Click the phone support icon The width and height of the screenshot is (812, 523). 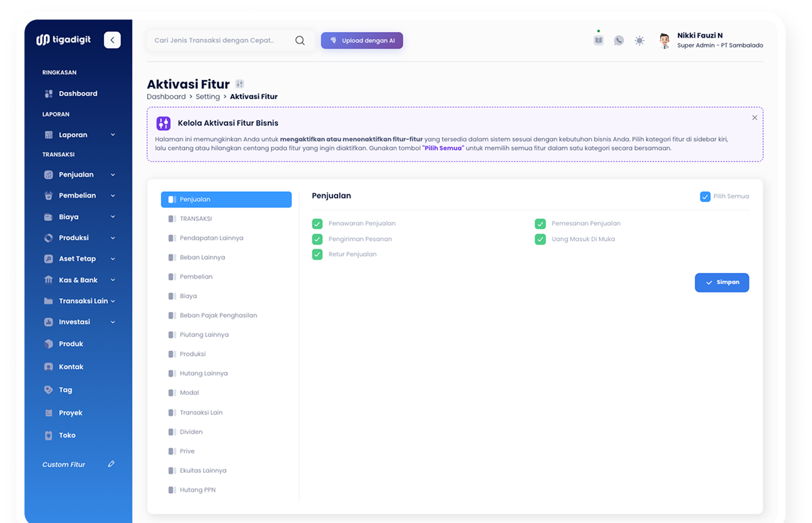coord(619,40)
